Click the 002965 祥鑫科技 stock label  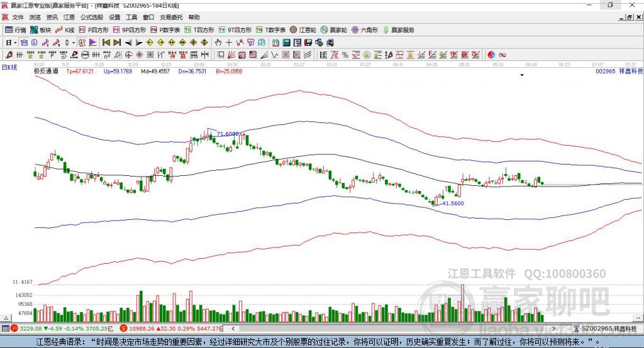pos(619,71)
